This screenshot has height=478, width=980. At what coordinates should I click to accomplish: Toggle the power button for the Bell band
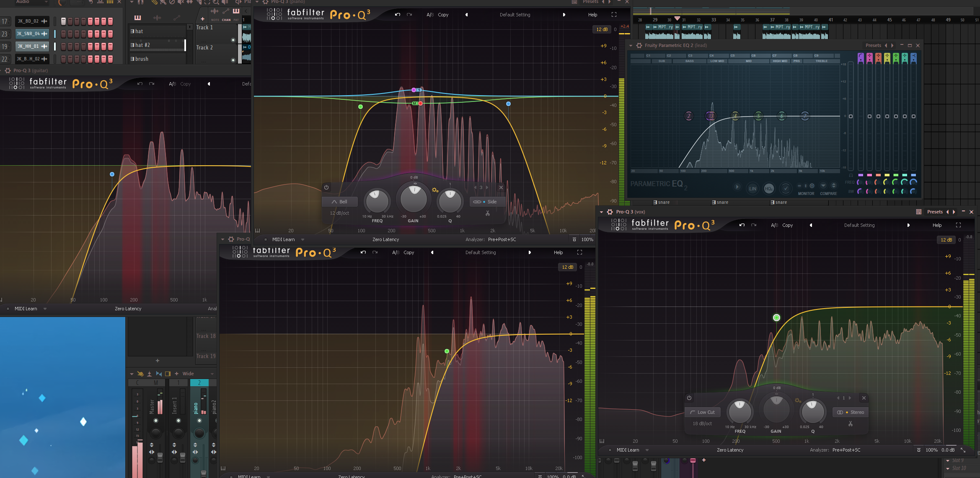[x=326, y=187]
